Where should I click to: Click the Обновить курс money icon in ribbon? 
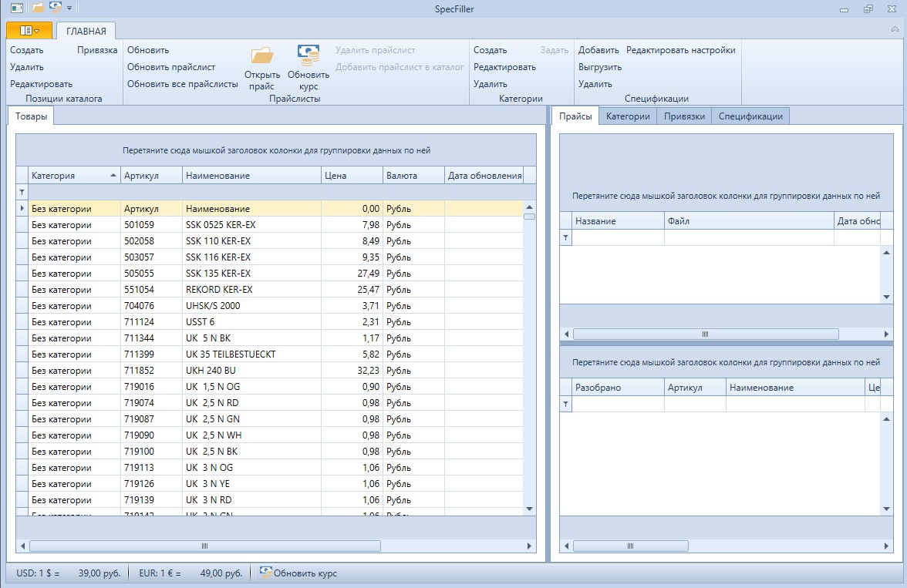click(x=309, y=55)
